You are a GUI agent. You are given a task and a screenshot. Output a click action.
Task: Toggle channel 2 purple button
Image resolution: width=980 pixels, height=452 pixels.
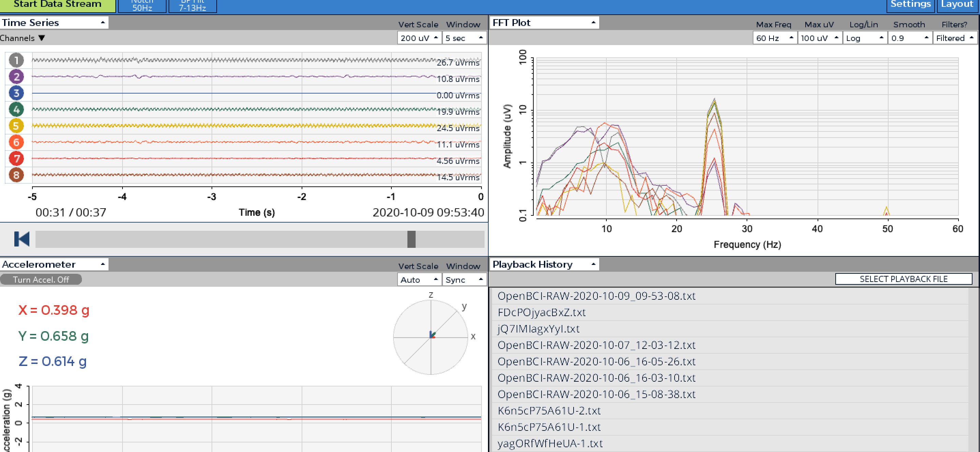[16, 76]
